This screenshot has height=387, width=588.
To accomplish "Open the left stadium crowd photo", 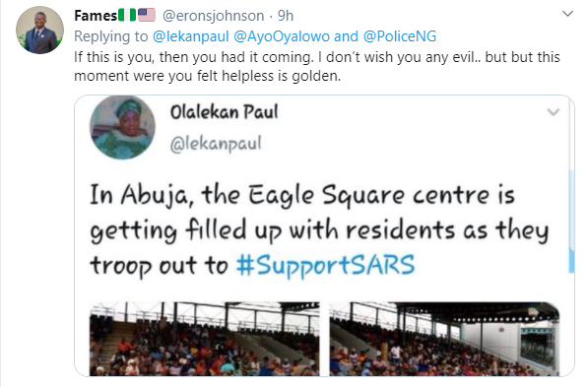I will click(x=205, y=339).
